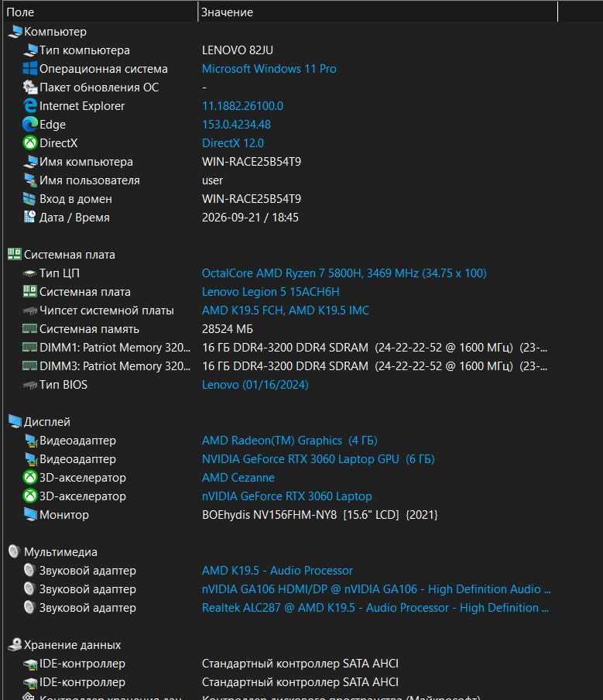
Task: Click the memory icon beside Системная память
Action: pyautogui.click(x=30, y=329)
